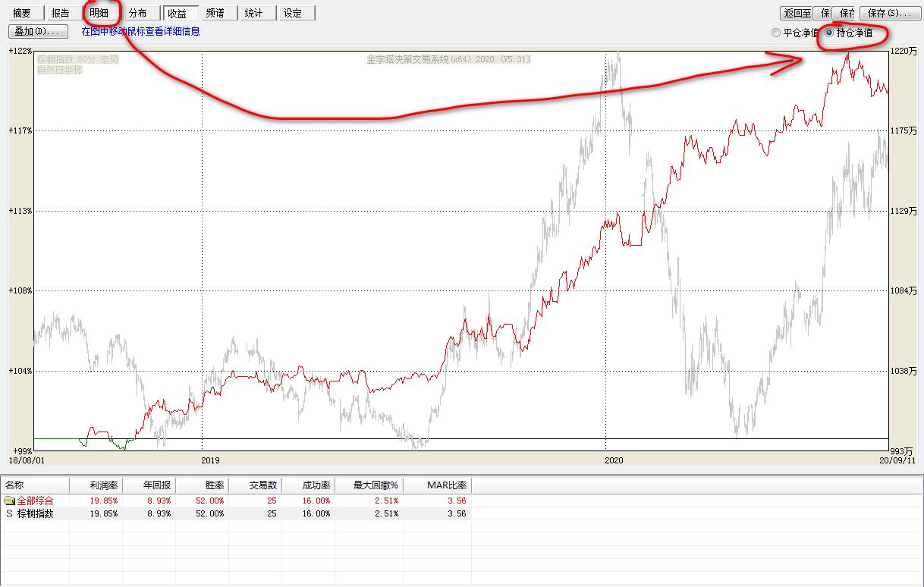The width and height of the screenshot is (924, 587).
Task: Click the S icon beside 棕榈指数
Action: (x=9, y=513)
